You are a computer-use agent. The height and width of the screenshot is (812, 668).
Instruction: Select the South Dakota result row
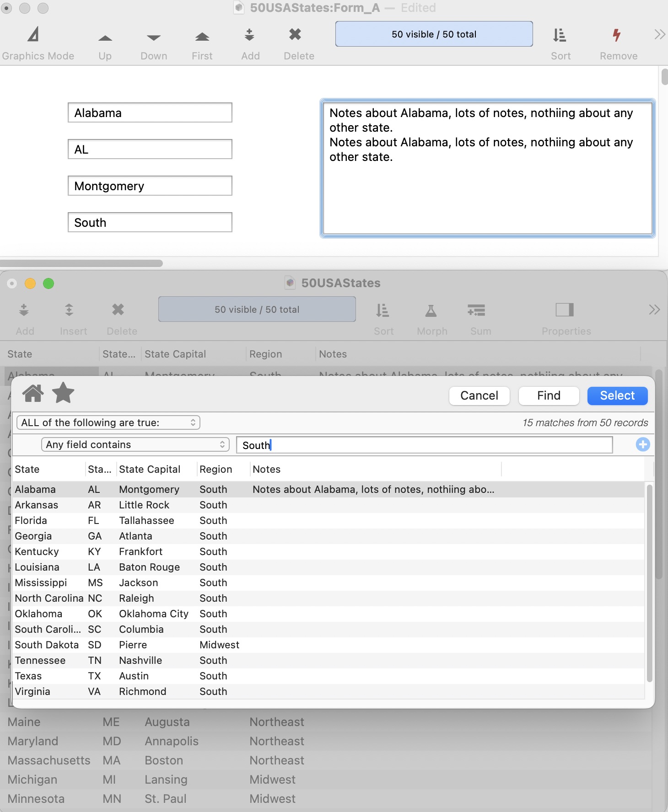(329, 645)
